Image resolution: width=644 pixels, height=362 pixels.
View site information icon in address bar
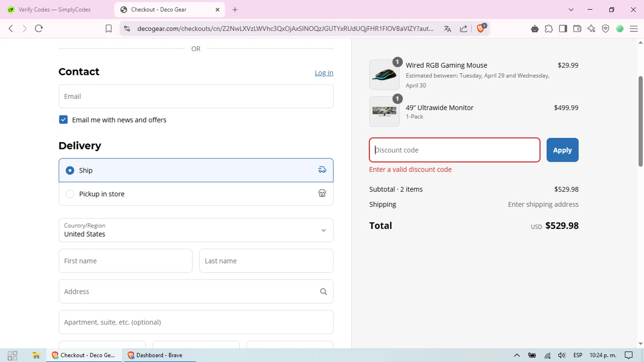[x=127, y=29]
